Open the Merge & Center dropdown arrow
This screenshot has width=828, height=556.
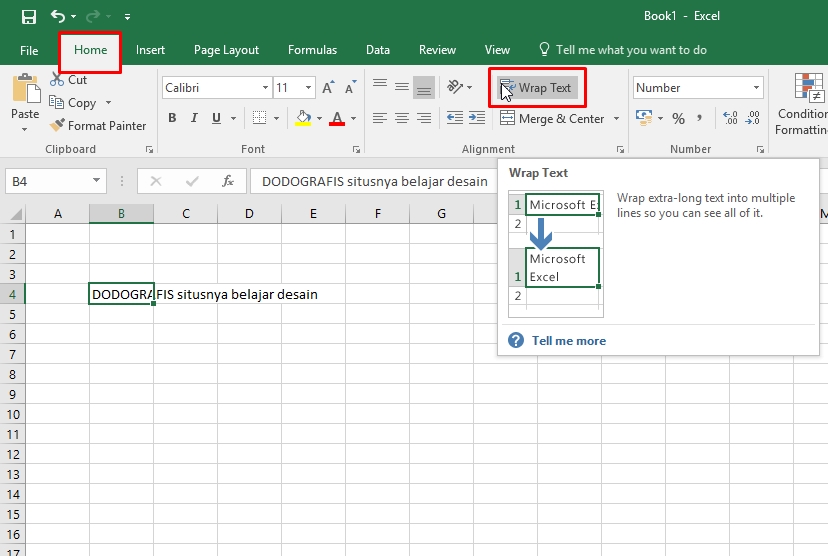coord(616,118)
